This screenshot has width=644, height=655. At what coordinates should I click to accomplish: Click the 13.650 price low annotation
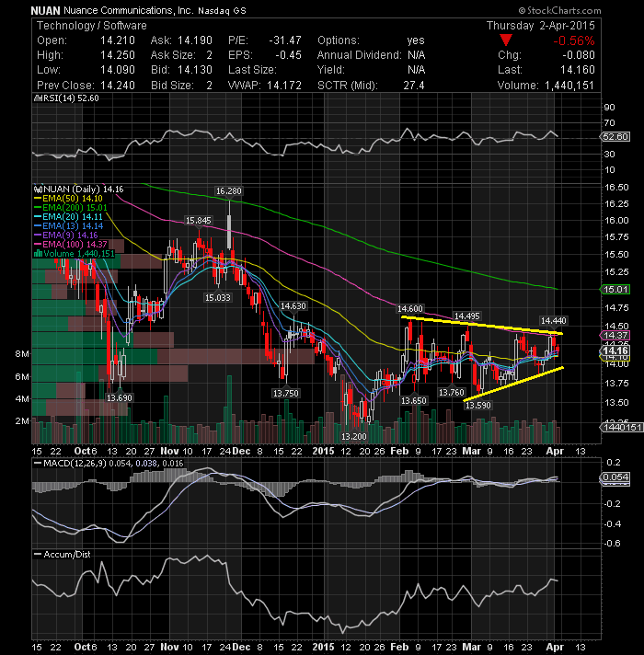point(413,400)
